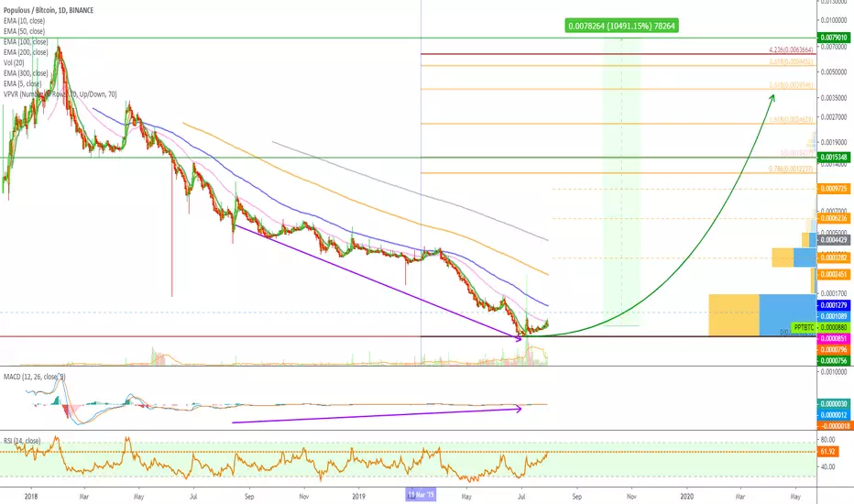Click the Nov label before 2020 on time axis
Viewport: 854px width, 504px height.
631,497
